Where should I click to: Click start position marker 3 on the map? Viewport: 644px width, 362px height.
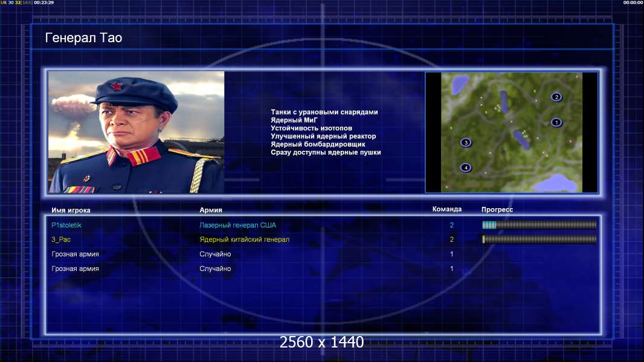465,142
